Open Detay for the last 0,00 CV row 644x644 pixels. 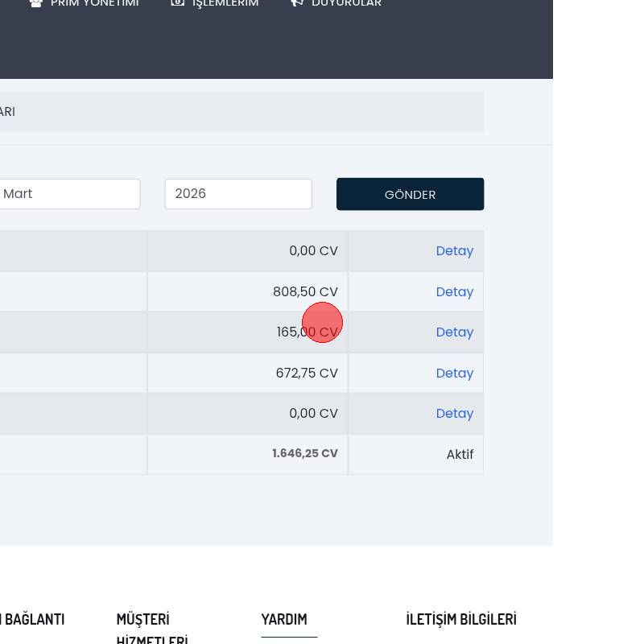454,414
